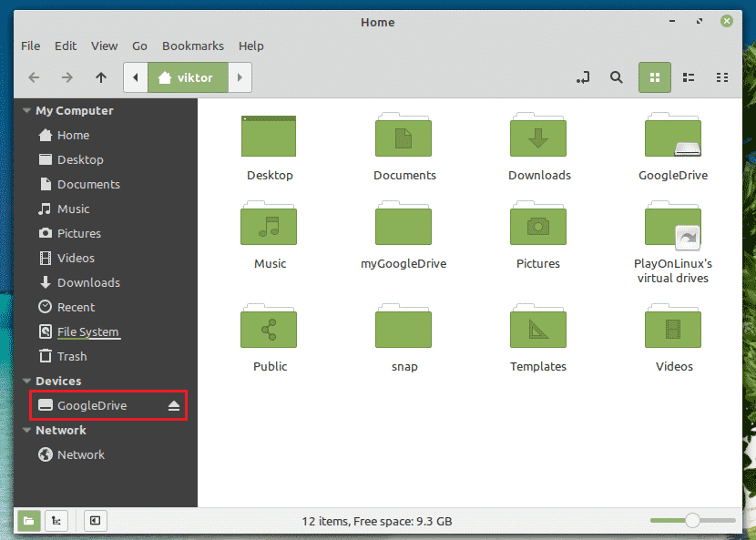Switch to list view
Image resolution: width=756 pixels, height=540 pixels.
tap(690, 78)
